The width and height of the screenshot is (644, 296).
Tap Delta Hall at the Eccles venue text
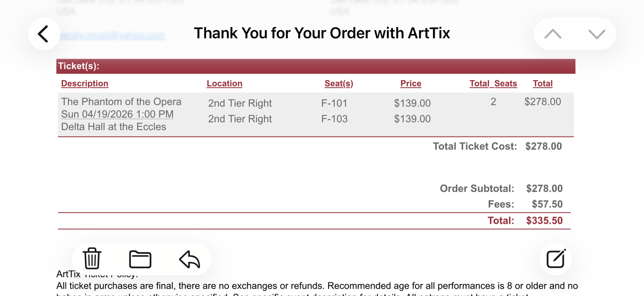pos(114,127)
